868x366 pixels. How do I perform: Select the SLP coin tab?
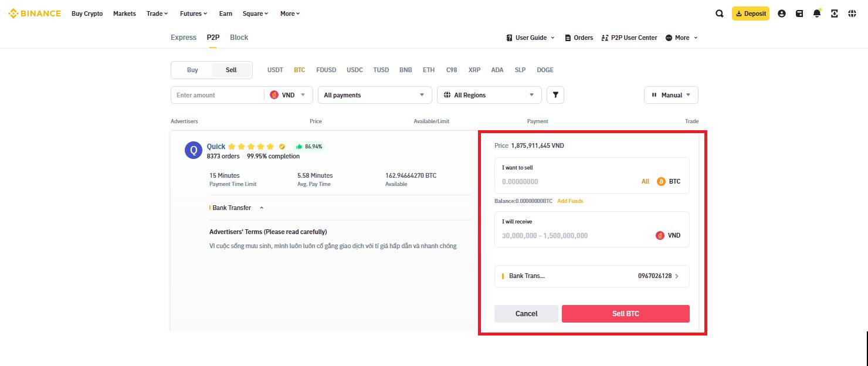pyautogui.click(x=520, y=70)
